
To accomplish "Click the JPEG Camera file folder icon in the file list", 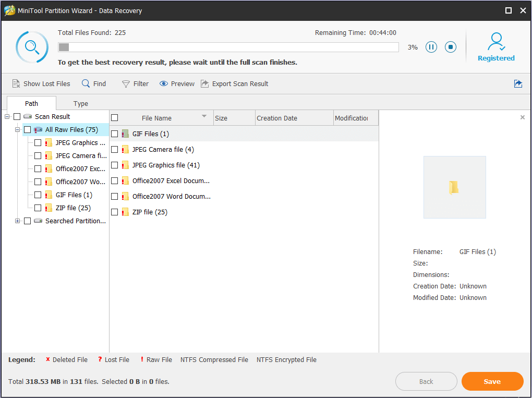I will click(x=125, y=149).
